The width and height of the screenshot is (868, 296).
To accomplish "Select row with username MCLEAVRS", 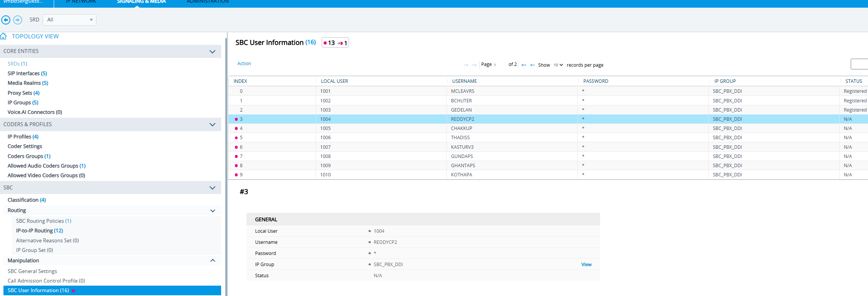I will point(548,91).
